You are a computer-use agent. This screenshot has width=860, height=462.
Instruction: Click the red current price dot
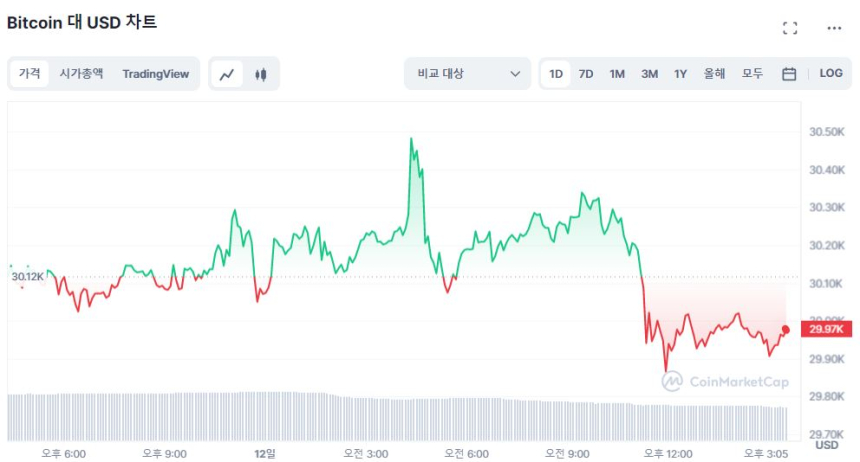click(x=786, y=330)
